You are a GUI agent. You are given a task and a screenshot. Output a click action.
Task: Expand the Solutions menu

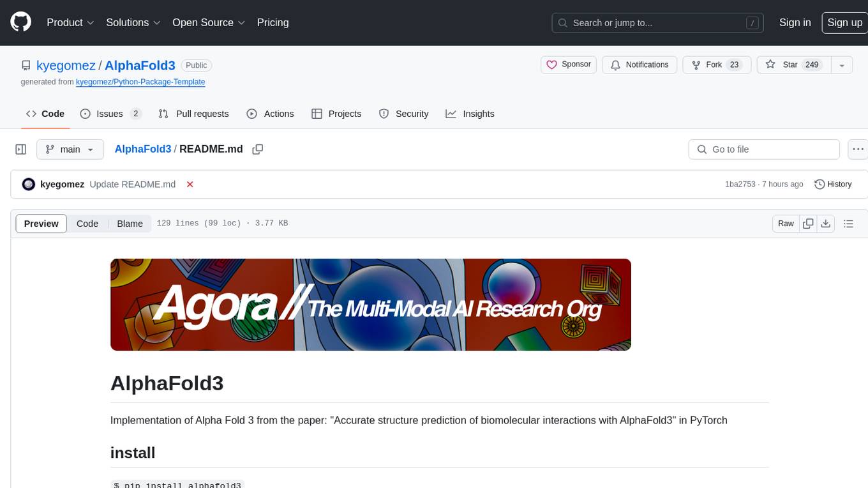click(x=133, y=22)
